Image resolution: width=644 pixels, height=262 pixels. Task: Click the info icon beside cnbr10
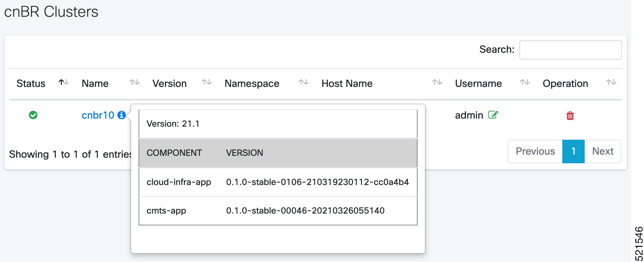click(121, 115)
